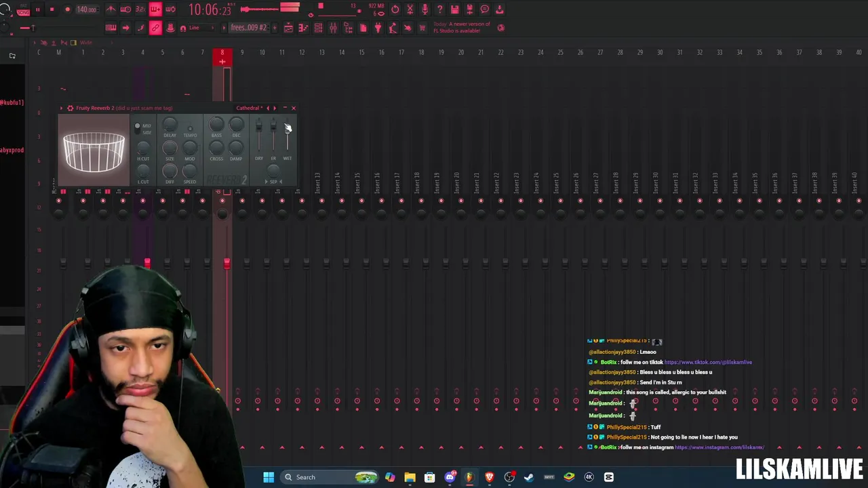This screenshot has height=488, width=868.
Task: Open the frees..009 #2 pattern selector
Action: pos(249,28)
